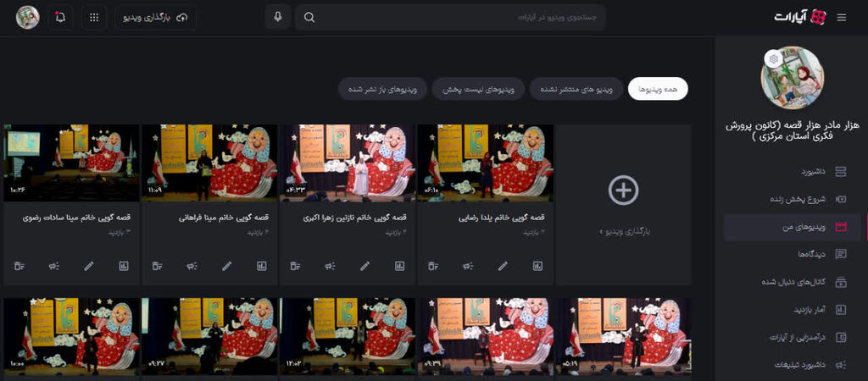Open the apps grid icon in header
The height and width of the screenshot is (381, 868).
tap(94, 17)
